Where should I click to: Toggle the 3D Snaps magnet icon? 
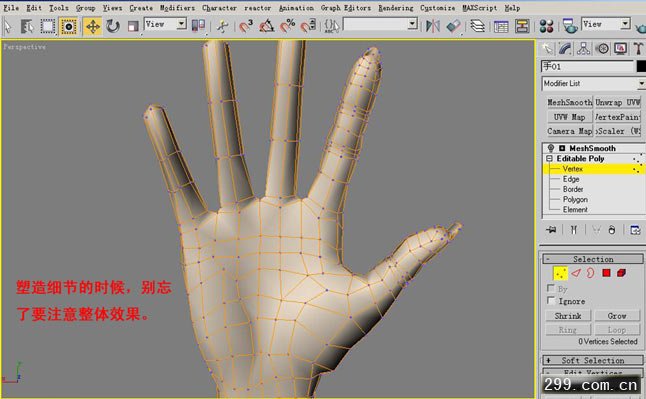click(246, 26)
